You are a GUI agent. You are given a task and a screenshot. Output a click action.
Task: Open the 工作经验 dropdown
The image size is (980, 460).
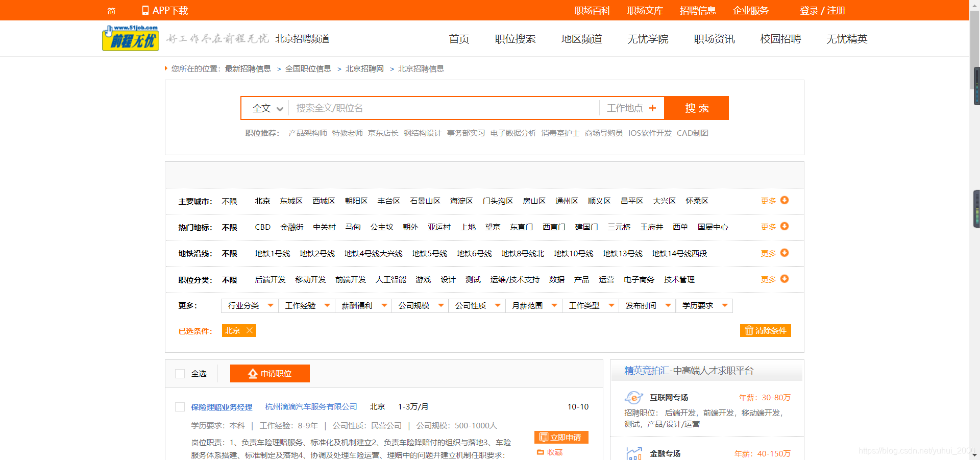306,306
